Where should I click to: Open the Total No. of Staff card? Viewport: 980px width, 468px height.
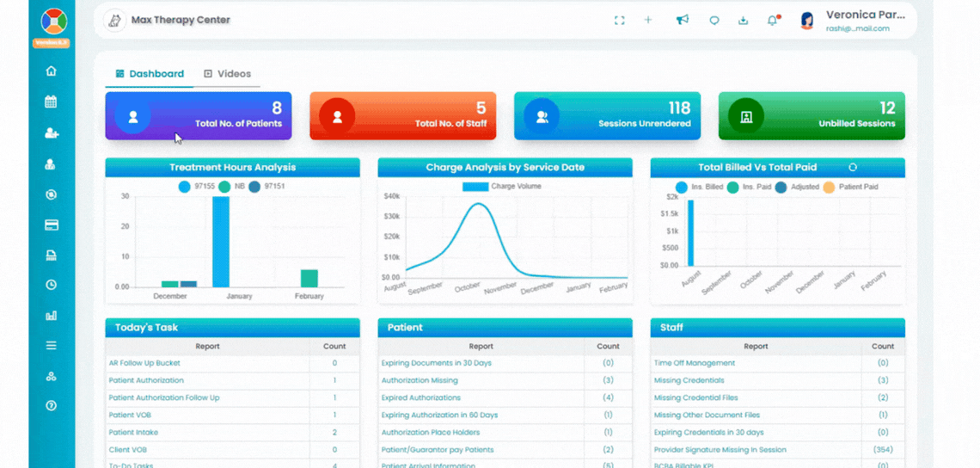403,116
